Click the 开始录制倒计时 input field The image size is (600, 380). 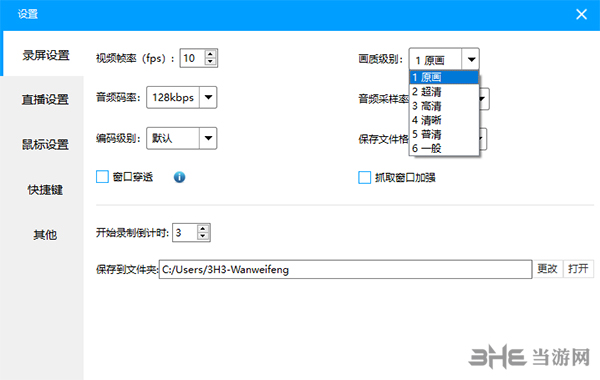click(185, 233)
